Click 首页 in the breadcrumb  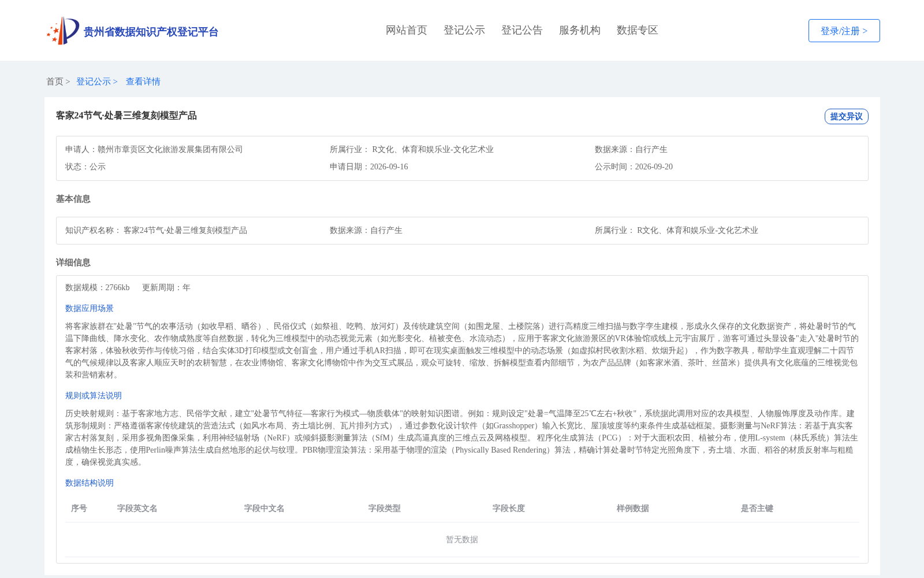[55, 81]
